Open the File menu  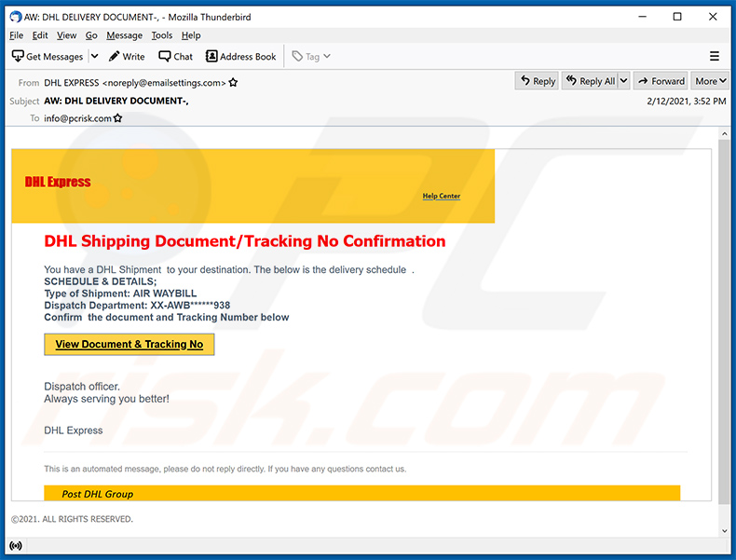click(16, 35)
